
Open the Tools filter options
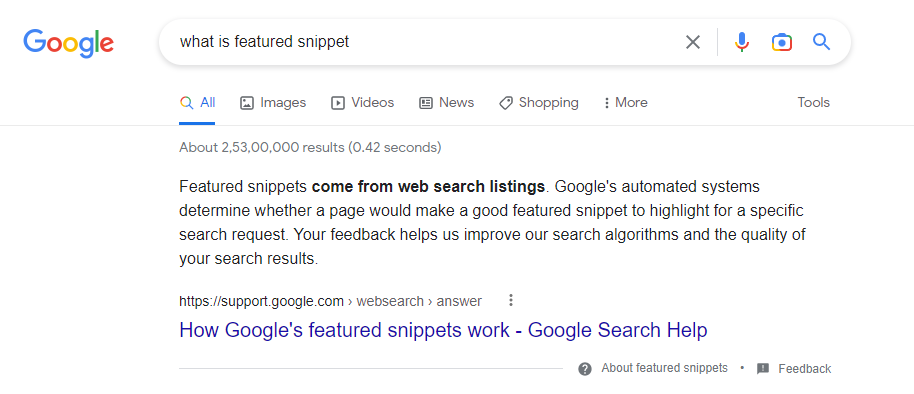[813, 103]
